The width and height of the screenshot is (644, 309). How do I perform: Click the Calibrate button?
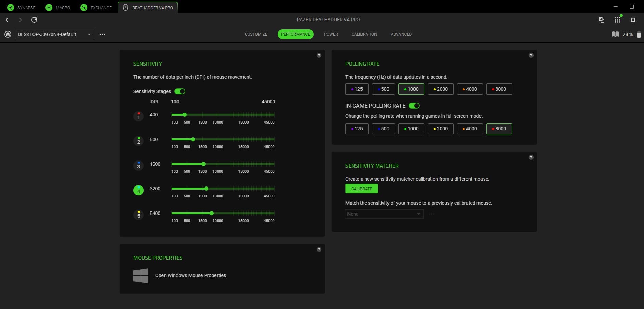pos(362,189)
